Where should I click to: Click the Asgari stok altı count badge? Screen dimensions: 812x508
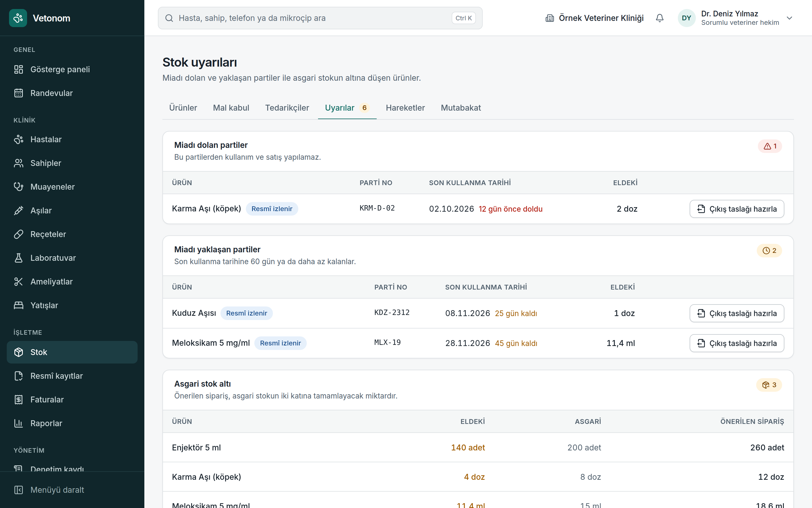(769, 385)
